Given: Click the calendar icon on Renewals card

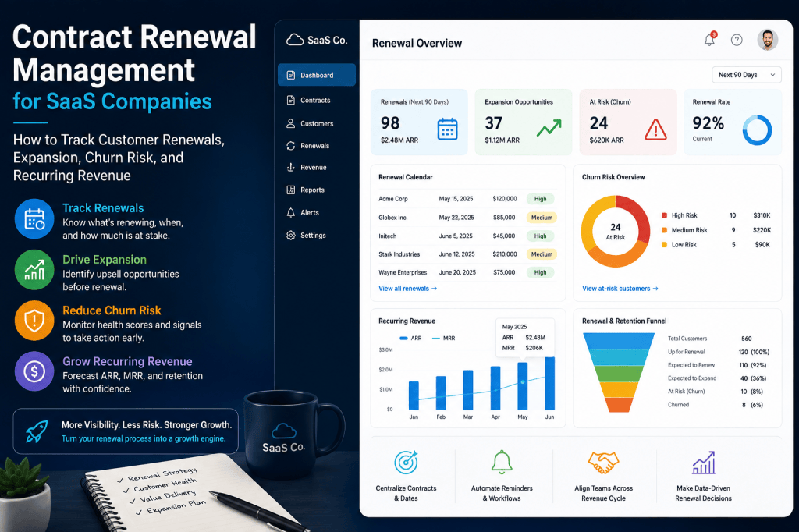Looking at the screenshot, I should click(447, 129).
